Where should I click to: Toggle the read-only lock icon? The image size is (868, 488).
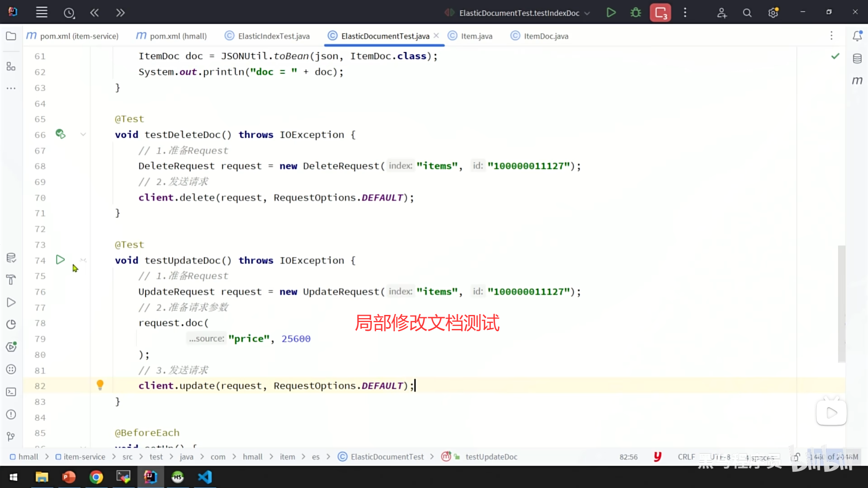coord(795,457)
